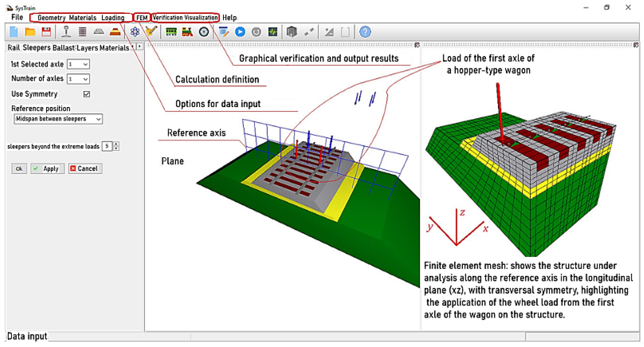Click the wheel circle toolbar icon
Viewport: 644px width, 347px height.
coord(204,32)
